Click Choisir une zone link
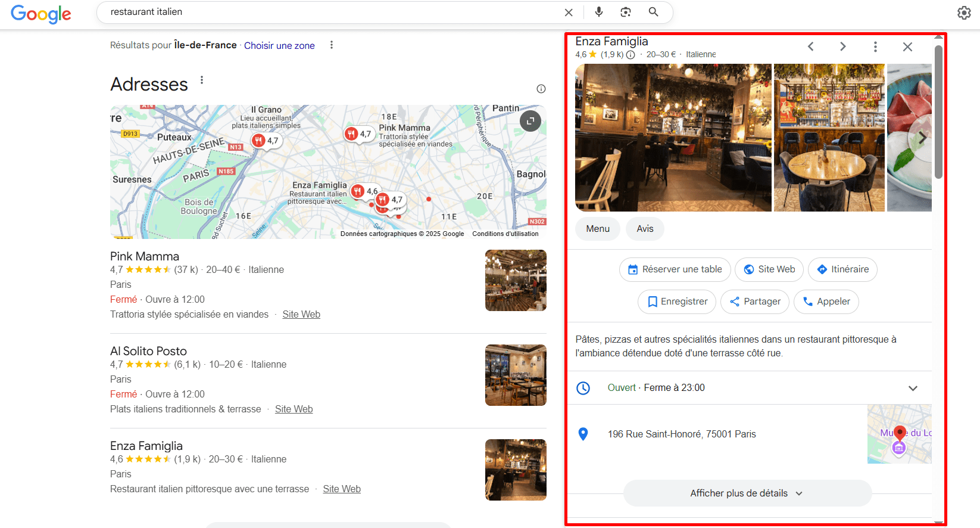 coord(279,45)
